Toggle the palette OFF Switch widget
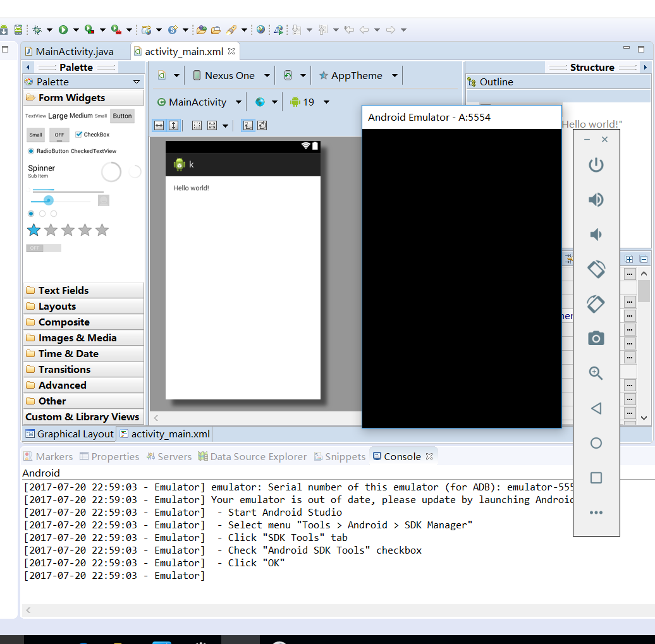The height and width of the screenshot is (644, 655). (44, 248)
